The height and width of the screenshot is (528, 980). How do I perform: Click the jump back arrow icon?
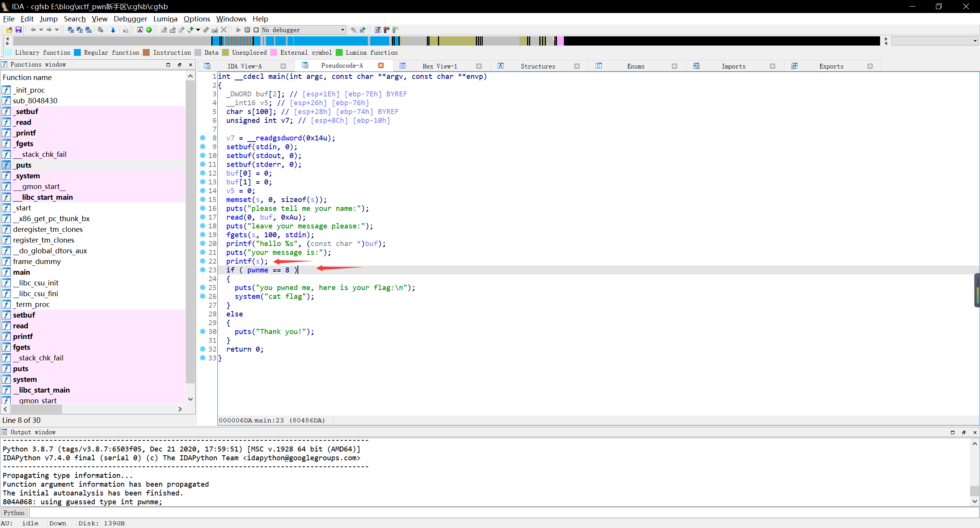pos(33,30)
